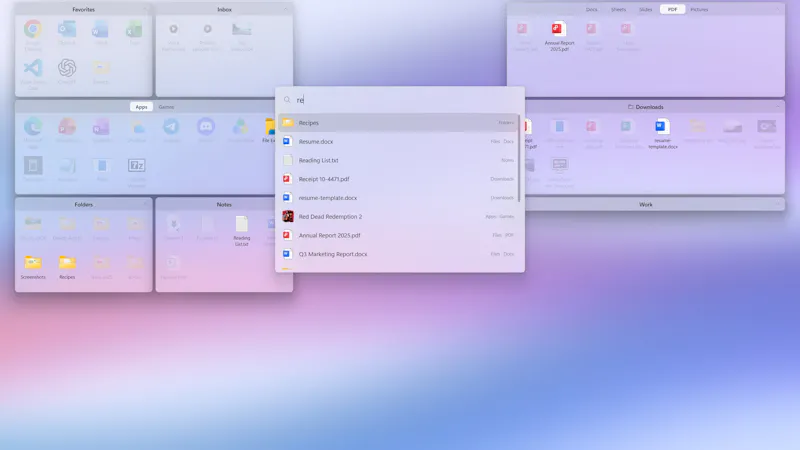800x450 pixels.
Task: Launch 7-Zip in Apps panel
Action: 136,172
